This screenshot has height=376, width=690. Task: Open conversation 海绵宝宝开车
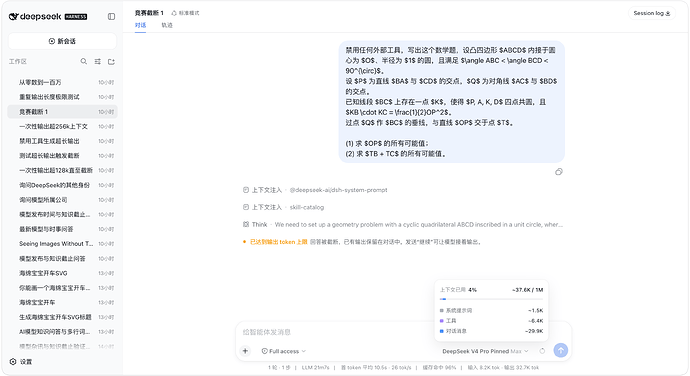pos(62,302)
